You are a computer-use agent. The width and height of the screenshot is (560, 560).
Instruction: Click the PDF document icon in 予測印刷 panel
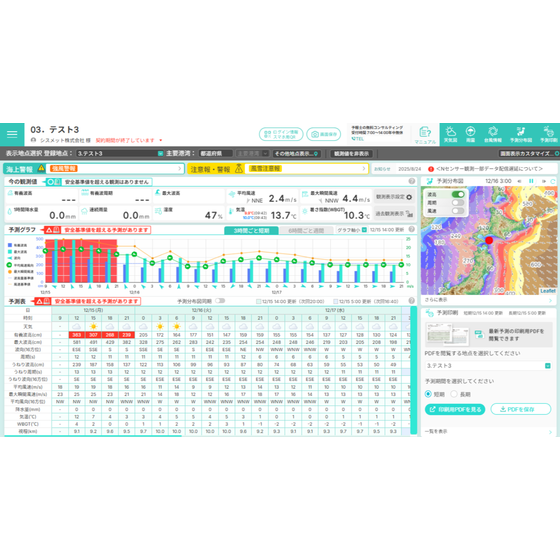click(479, 334)
